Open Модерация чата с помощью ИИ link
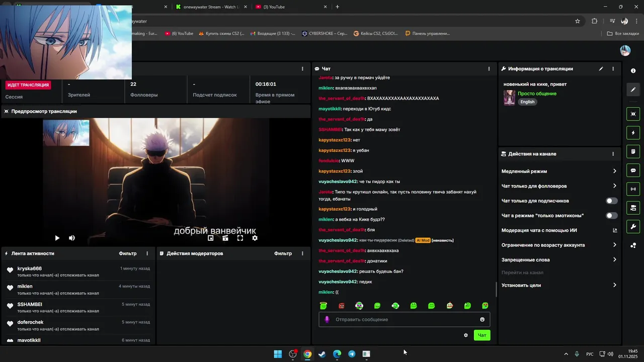The height and width of the screenshot is (362, 644). (x=559, y=230)
